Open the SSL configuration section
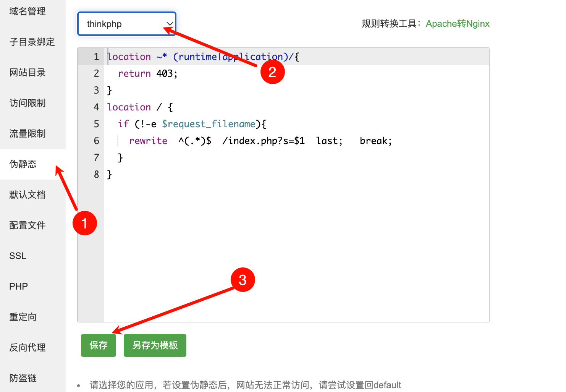 tap(18, 256)
